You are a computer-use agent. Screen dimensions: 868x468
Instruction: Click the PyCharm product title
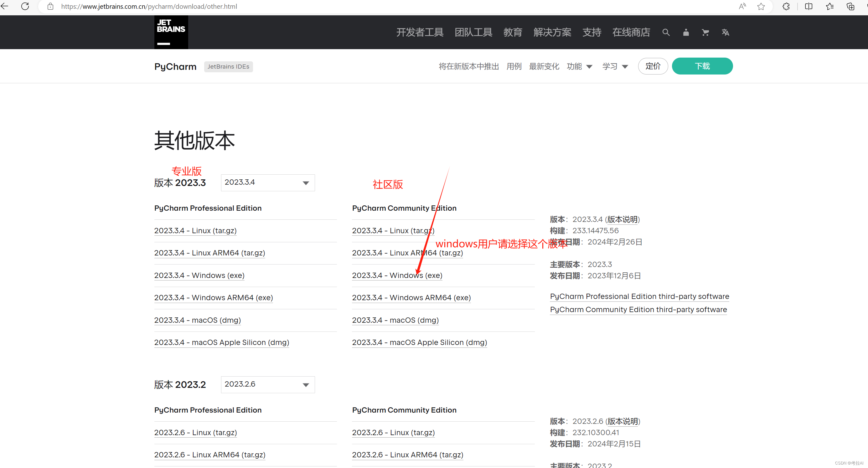[x=175, y=66]
